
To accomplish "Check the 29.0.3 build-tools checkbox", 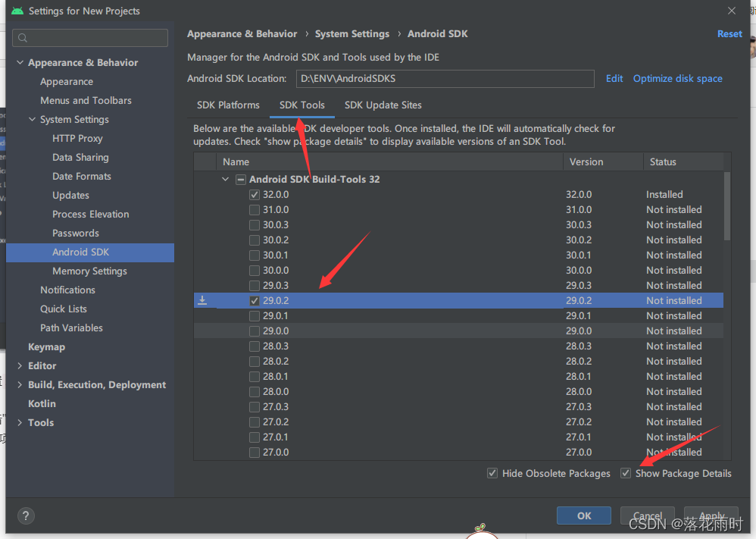I will click(x=255, y=286).
